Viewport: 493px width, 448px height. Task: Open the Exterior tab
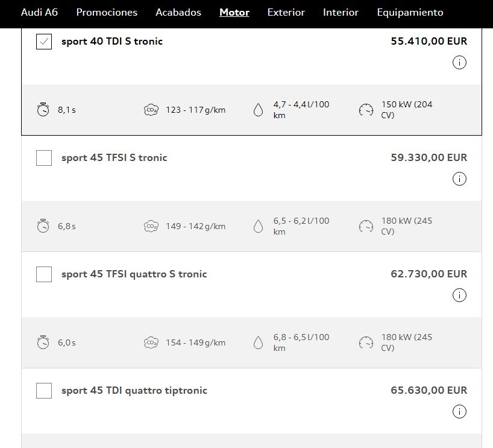point(286,12)
